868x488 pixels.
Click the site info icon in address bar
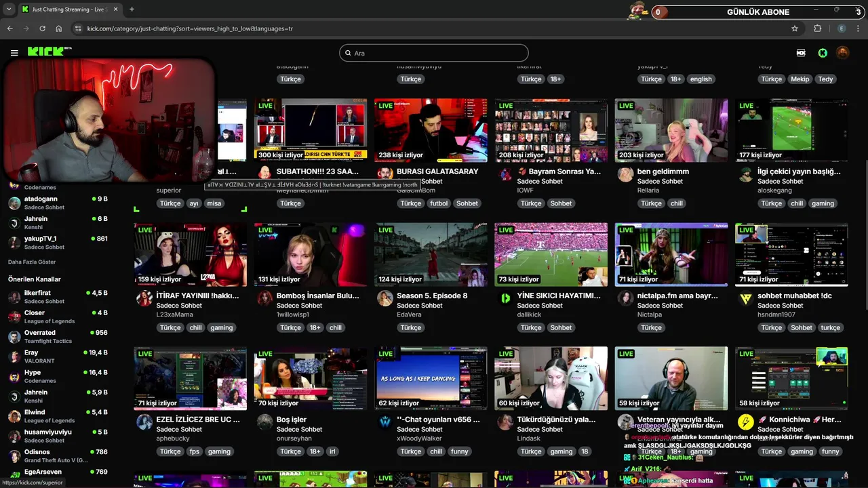point(78,28)
